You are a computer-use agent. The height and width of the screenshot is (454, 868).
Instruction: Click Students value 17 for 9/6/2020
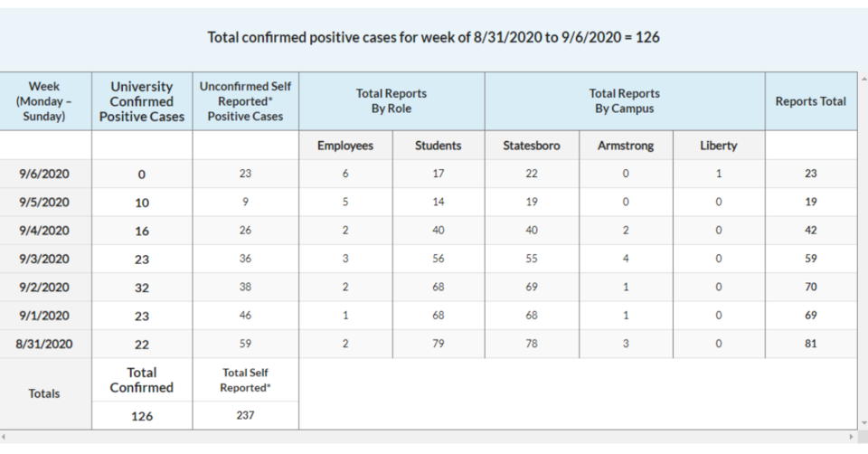tap(438, 174)
